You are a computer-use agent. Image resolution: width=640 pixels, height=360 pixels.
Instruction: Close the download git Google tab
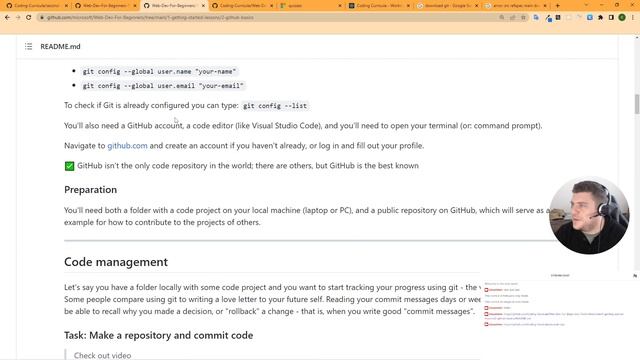476,6
